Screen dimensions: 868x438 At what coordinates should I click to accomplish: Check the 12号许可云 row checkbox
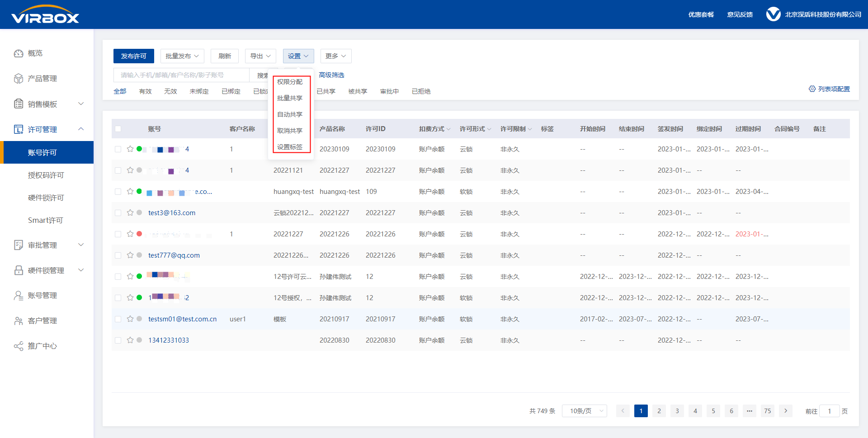click(x=118, y=277)
